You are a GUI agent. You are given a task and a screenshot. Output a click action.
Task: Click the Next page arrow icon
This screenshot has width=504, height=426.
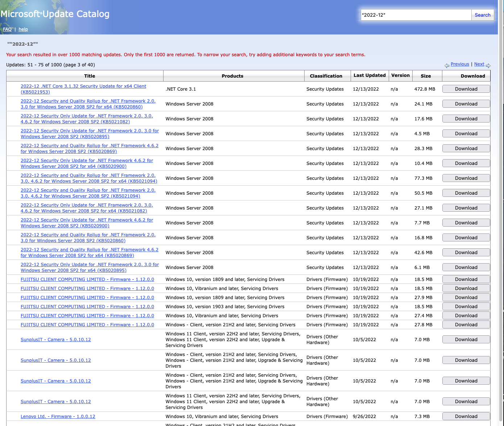[488, 66]
